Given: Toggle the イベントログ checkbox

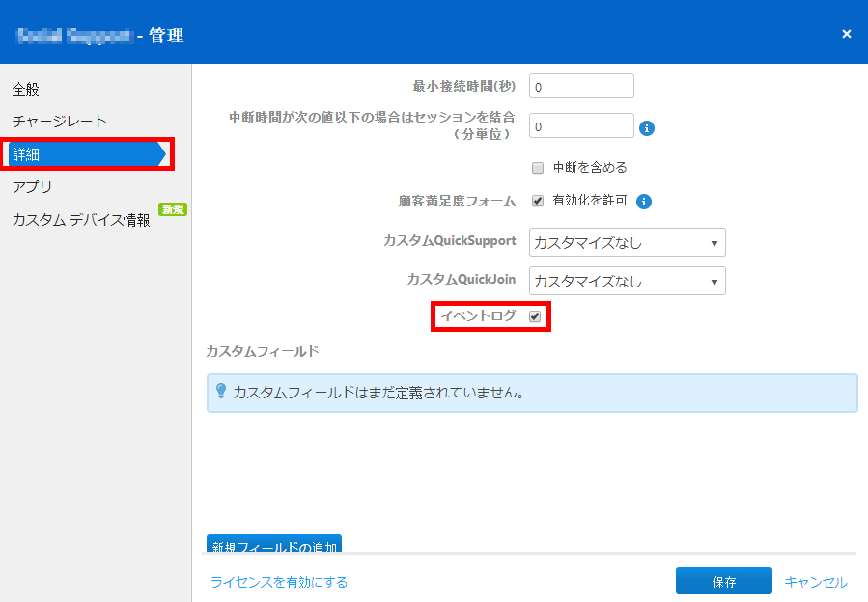Looking at the screenshot, I should [535, 316].
